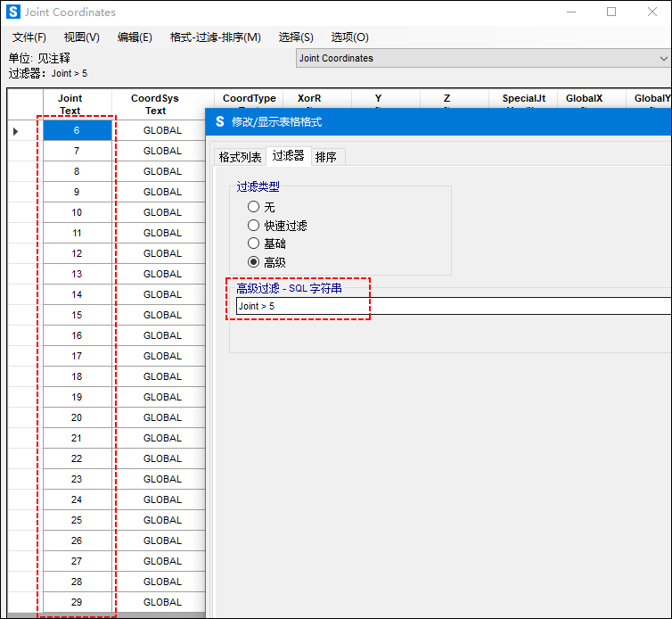Select the cell with joint number 6
Screen dimensions: 672x619
pos(77,130)
